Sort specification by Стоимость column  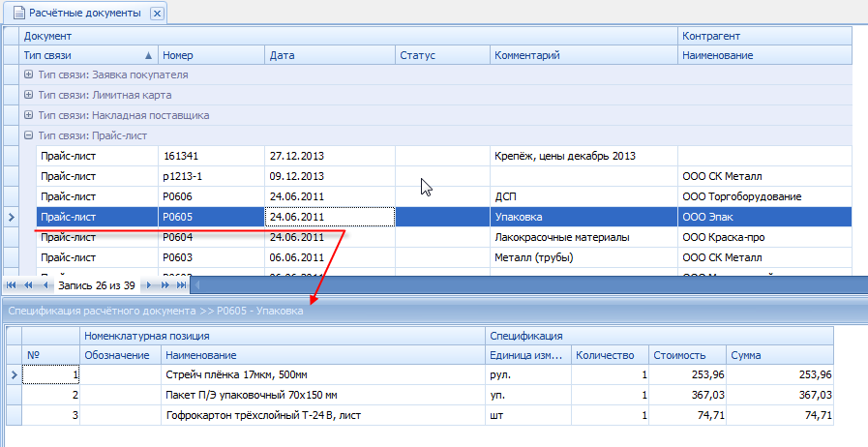(x=688, y=355)
